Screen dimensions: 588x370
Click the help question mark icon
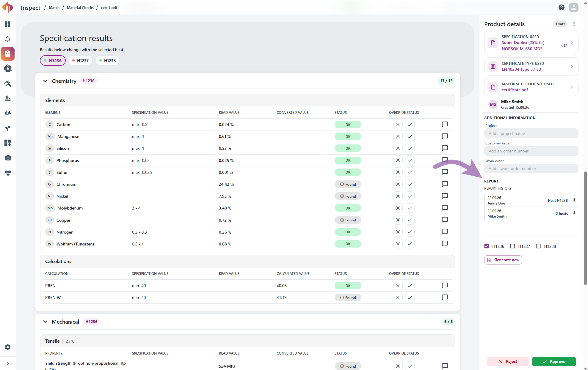[561, 7]
